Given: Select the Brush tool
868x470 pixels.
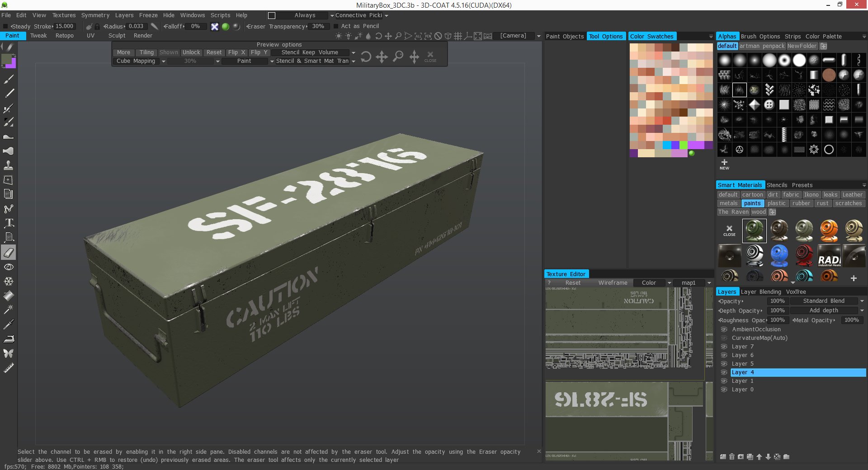Looking at the screenshot, I should pyautogui.click(x=8, y=80).
